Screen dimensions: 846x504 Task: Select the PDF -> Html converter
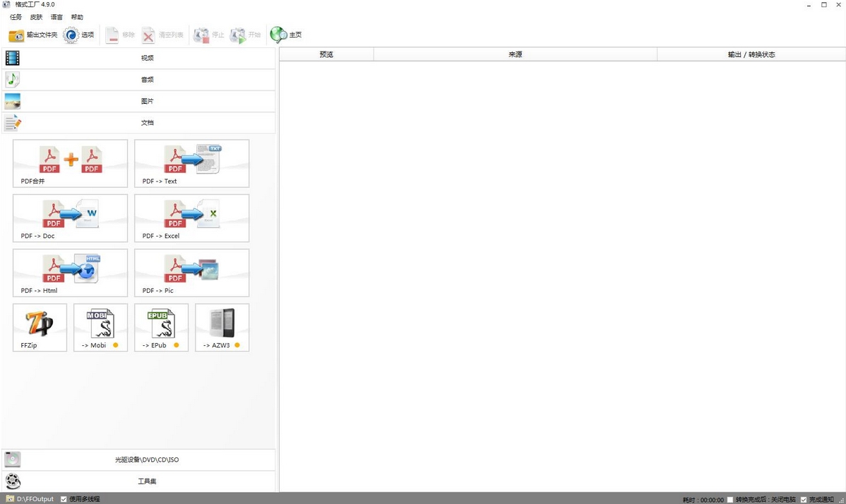(x=70, y=272)
